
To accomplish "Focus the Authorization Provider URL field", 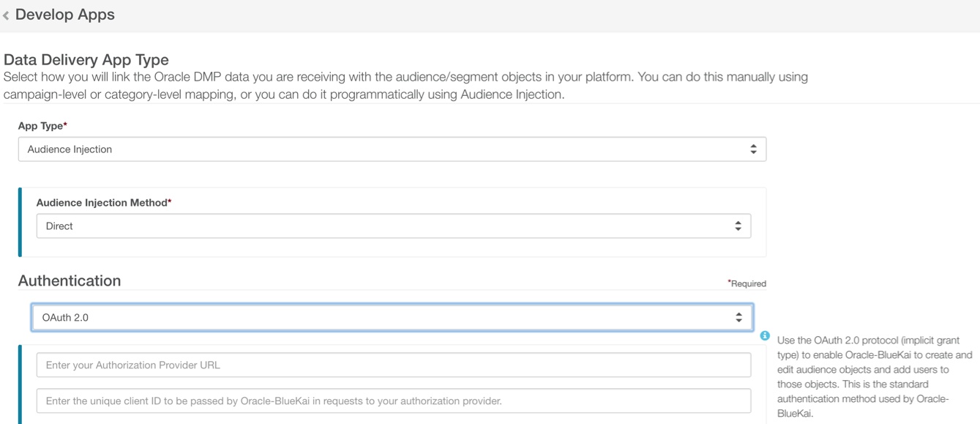I will click(x=393, y=365).
